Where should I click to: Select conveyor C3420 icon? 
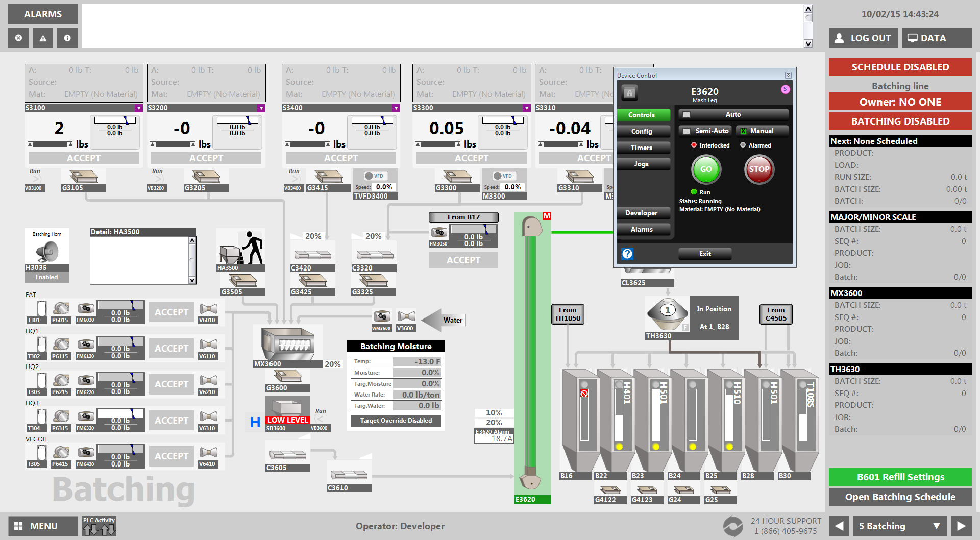(x=312, y=254)
